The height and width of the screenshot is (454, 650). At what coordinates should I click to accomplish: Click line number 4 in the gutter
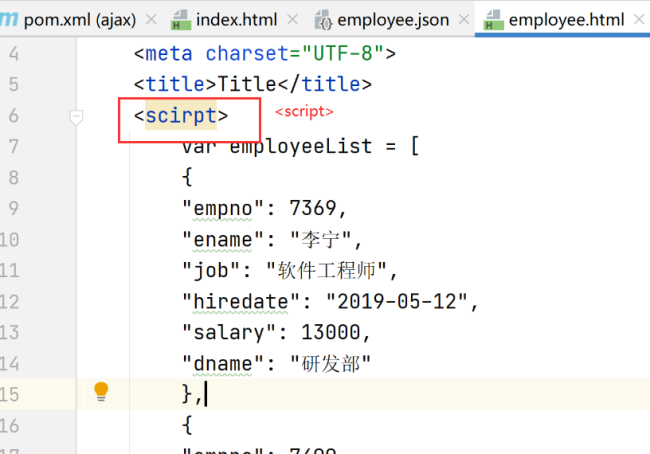(x=13, y=54)
